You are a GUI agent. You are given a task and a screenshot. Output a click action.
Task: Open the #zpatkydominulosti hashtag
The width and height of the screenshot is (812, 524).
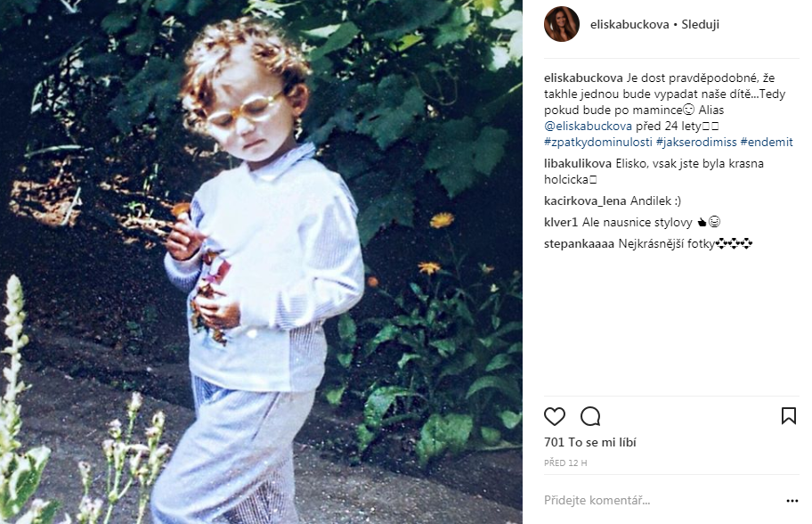coord(598,142)
